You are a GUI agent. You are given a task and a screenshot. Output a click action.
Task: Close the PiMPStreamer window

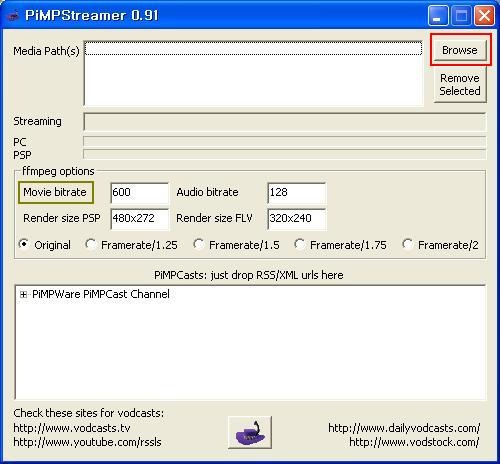pos(484,16)
